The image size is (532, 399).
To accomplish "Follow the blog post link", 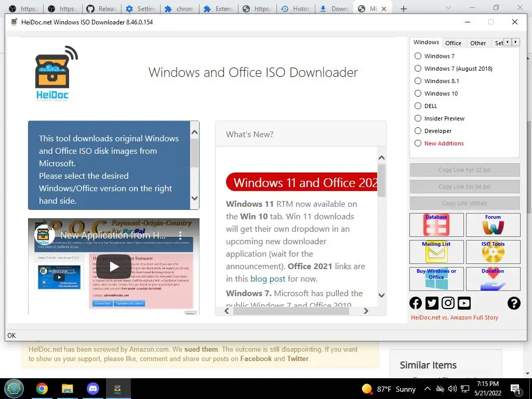I will (x=268, y=279).
